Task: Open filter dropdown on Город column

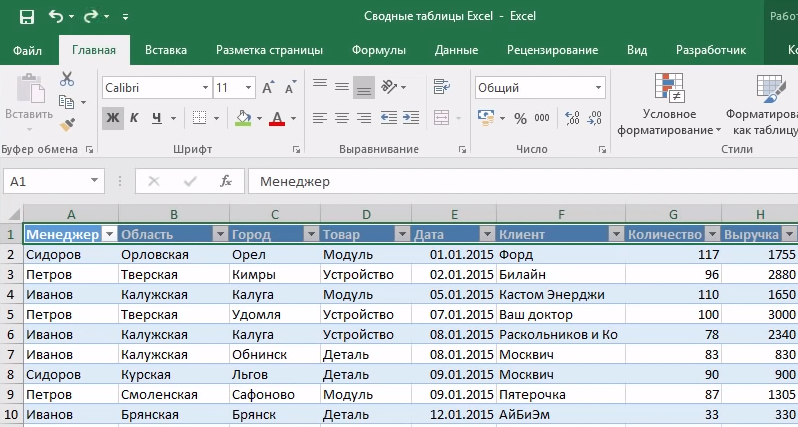Action: [x=310, y=234]
